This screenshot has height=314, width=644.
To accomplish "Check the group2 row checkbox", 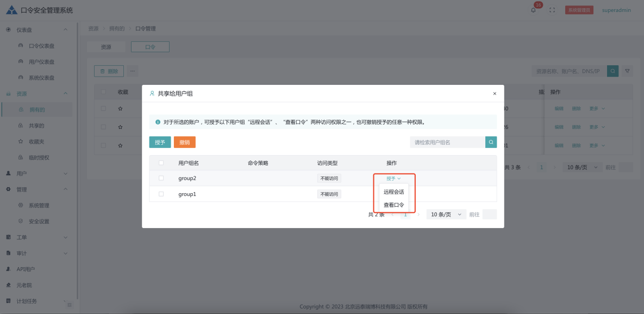I will pyautogui.click(x=161, y=178).
